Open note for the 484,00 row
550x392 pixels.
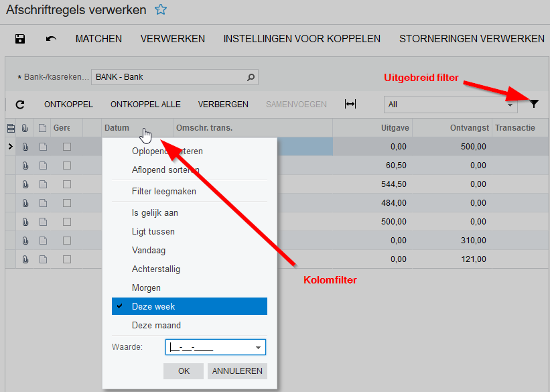(43, 203)
